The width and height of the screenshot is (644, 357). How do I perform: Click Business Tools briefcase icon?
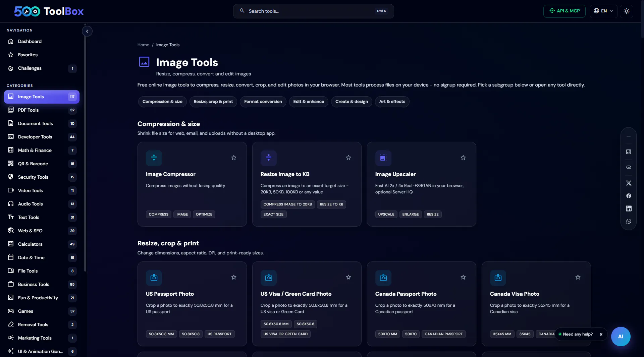11,284
